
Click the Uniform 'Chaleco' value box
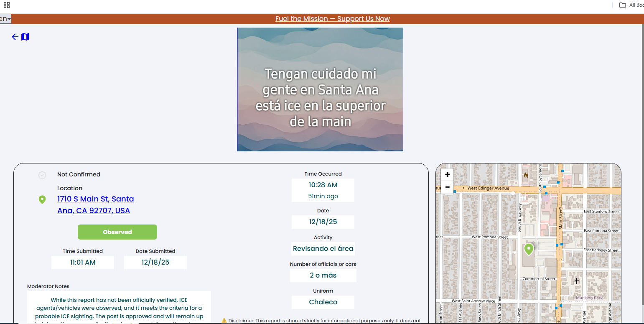[x=323, y=302]
